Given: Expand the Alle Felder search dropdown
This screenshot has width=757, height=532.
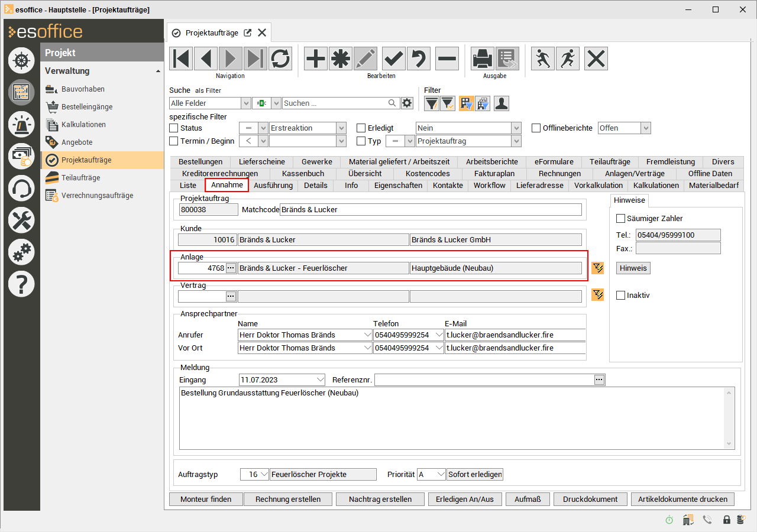Looking at the screenshot, I should [246, 103].
